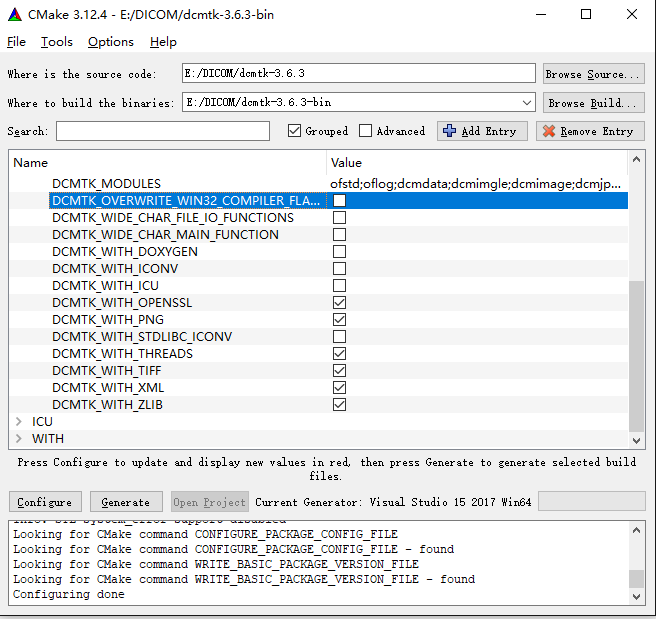Image resolution: width=656 pixels, height=619 pixels.
Task: Open the Options menu
Action: coord(110,42)
